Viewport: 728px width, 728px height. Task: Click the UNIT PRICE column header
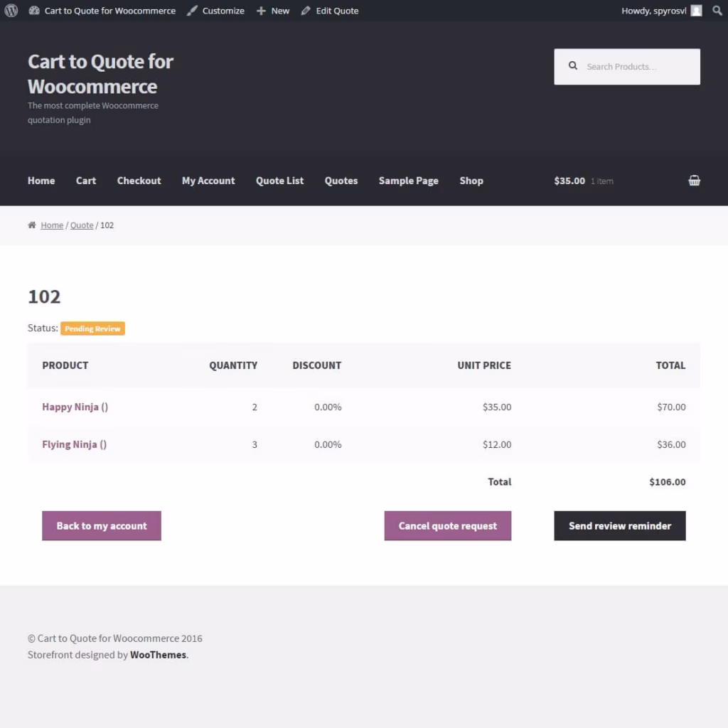[x=484, y=365]
